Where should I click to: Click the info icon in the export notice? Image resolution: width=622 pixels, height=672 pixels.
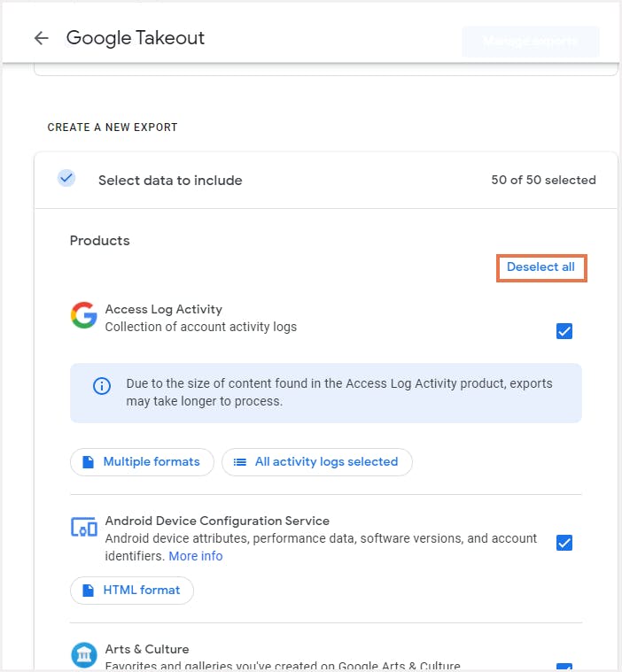click(102, 386)
